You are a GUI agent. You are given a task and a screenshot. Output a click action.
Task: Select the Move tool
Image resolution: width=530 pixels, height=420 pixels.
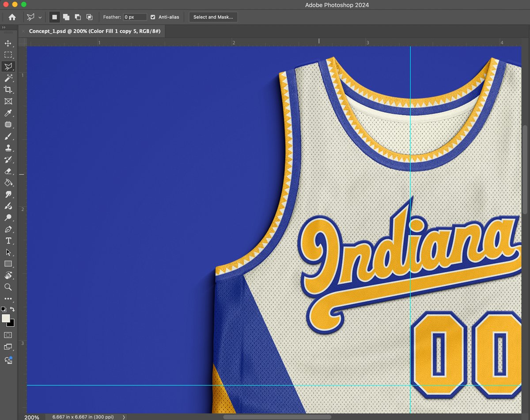click(8, 43)
